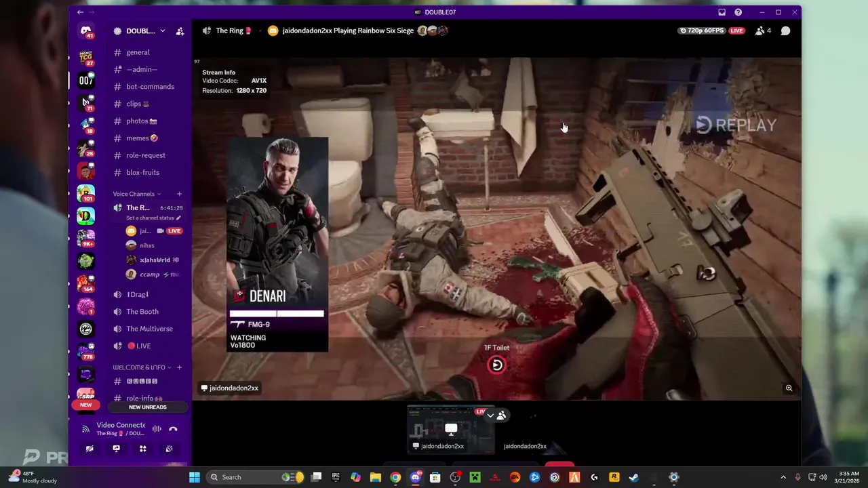Click the invite members icon beside server name
This screenshot has width=868, height=488.
point(180,31)
